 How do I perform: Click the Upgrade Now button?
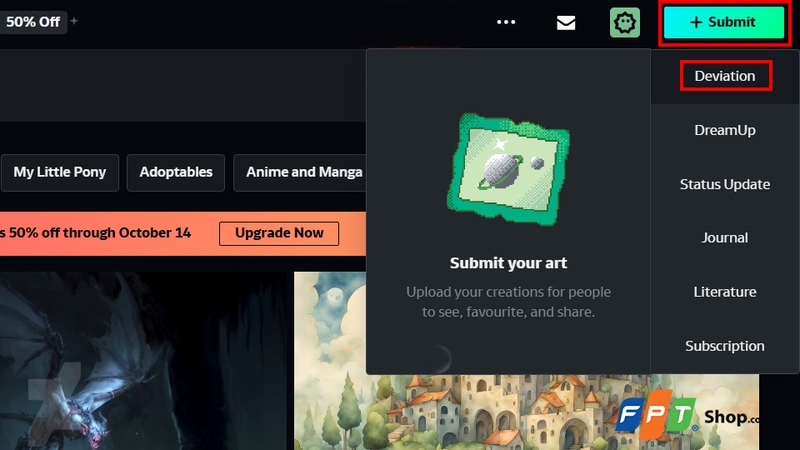[279, 233]
